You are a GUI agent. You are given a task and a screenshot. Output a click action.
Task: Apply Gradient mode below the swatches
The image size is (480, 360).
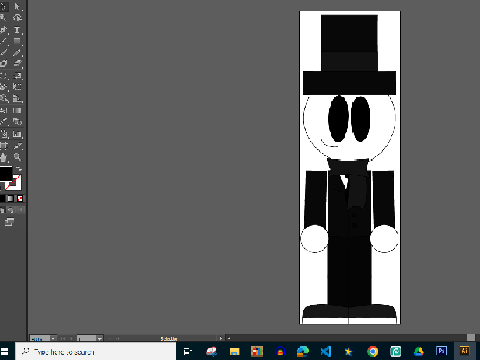(x=11, y=199)
